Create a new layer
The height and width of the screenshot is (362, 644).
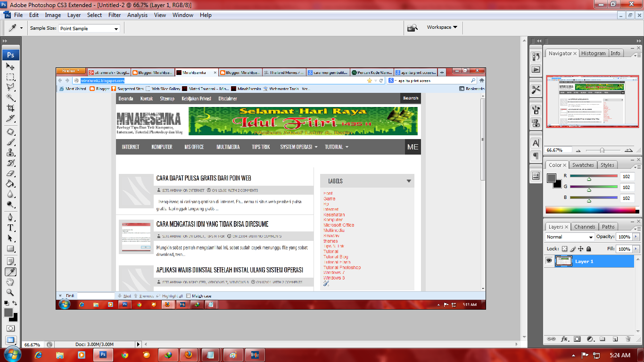[x=615, y=339]
